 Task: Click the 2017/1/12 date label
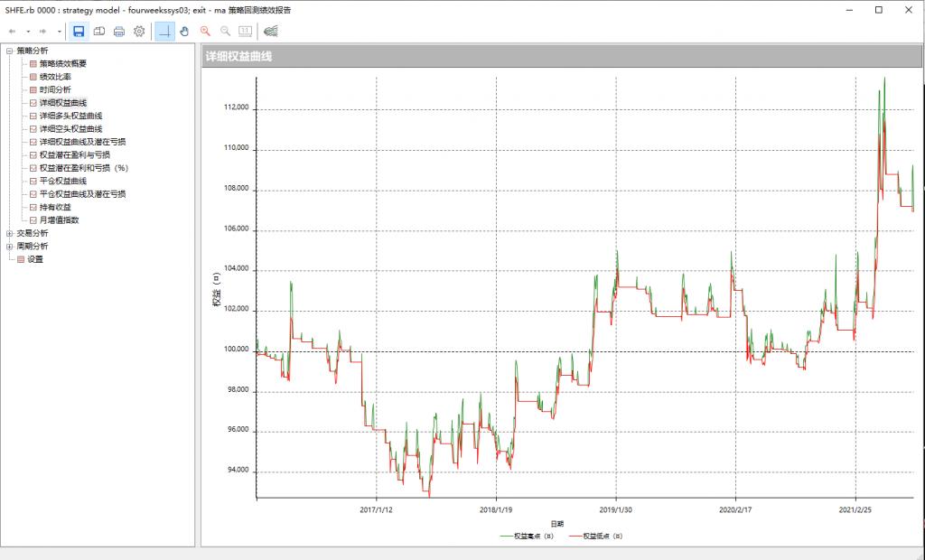pos(377,509)
